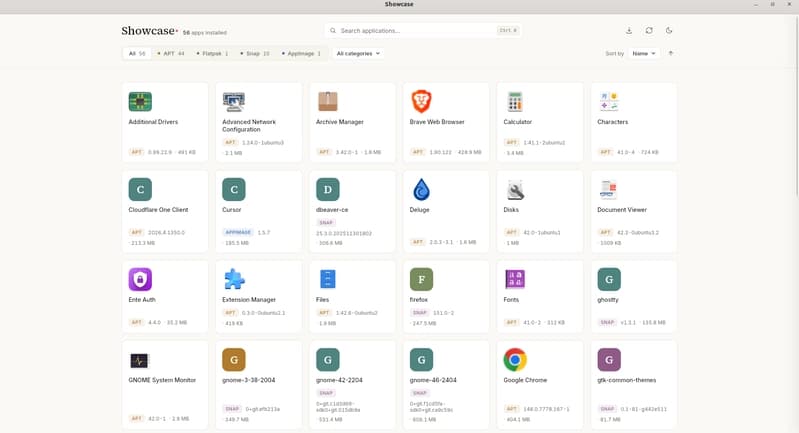Image resolution: width=799 pixels, height=433 pixels.
Task: Click the Deluge app name text
Action: (419, 210)
